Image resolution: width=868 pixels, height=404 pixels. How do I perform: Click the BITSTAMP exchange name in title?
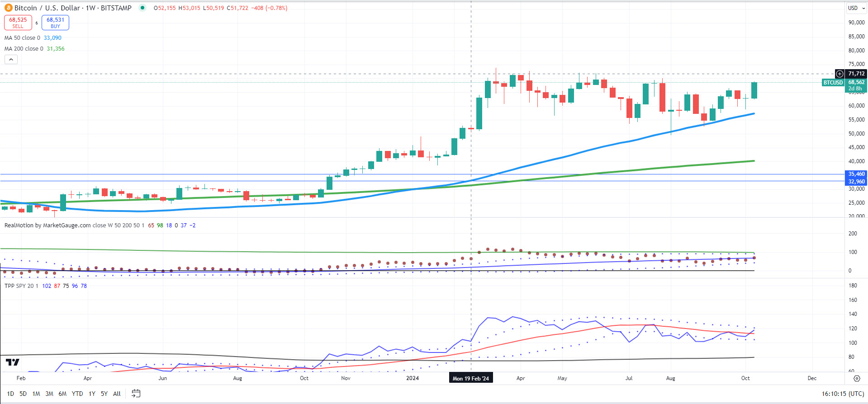(x=116, y=8)
